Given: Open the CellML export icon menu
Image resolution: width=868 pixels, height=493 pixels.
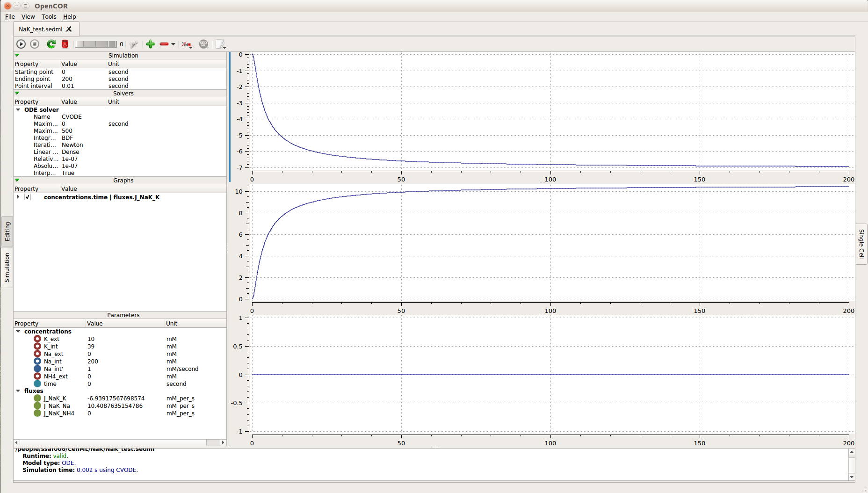Looking at the screenshot, I should (x=187, y=44).
